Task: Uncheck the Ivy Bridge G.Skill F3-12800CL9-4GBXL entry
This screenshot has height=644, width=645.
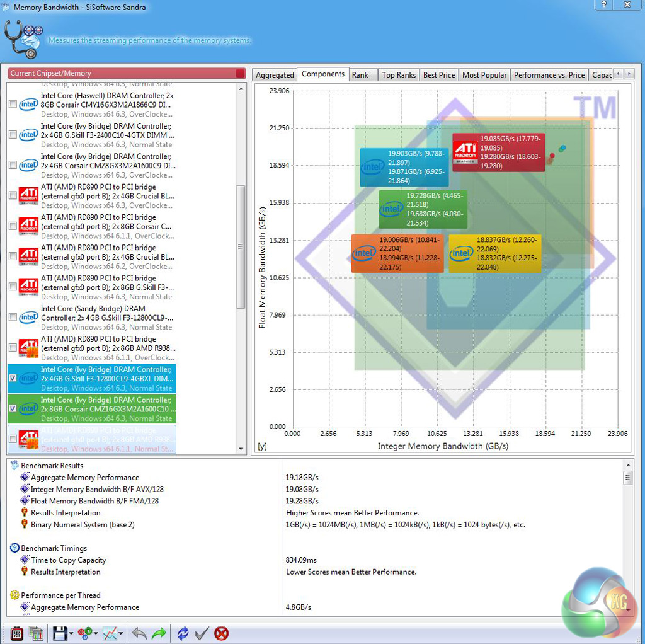Action: (x=13, y=378)
